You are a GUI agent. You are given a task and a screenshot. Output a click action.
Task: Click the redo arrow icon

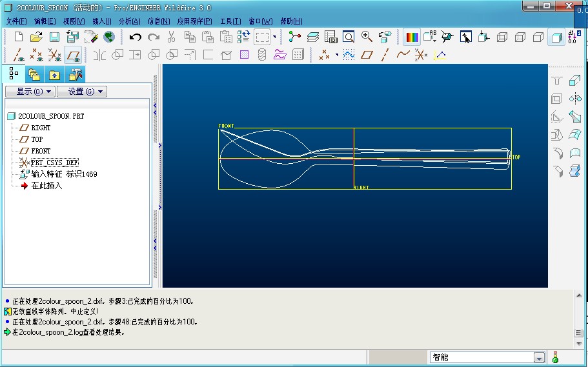(154, 37)
